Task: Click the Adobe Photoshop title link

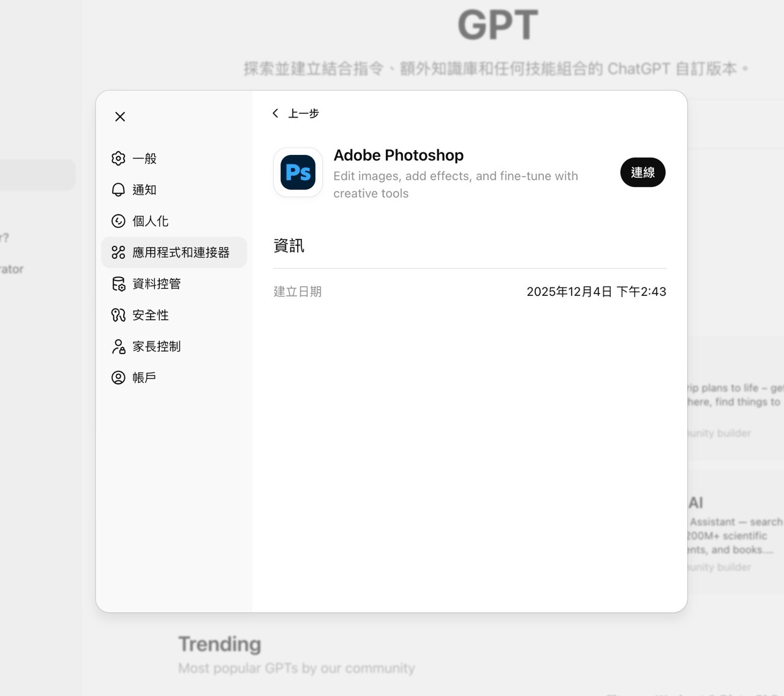Action: 399,155
